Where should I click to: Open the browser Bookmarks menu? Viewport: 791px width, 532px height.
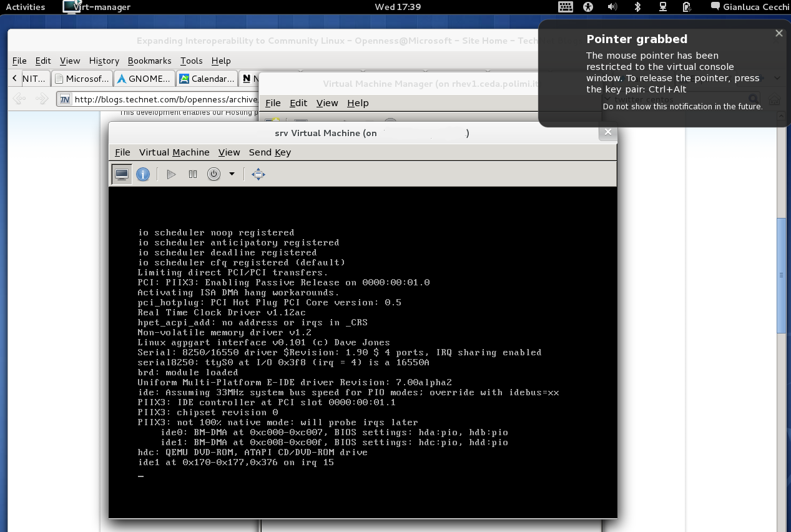pos(149,61)
